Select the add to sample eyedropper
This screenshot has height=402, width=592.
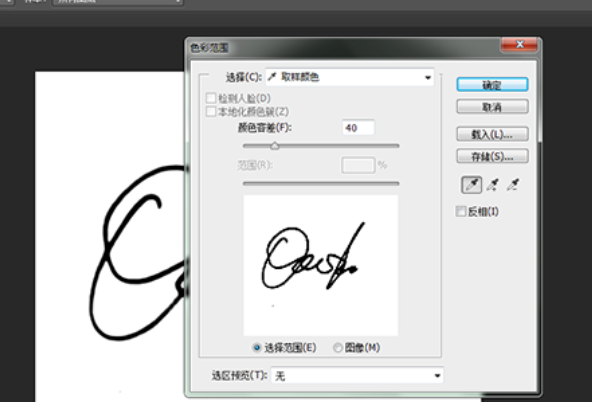[492, 185]
